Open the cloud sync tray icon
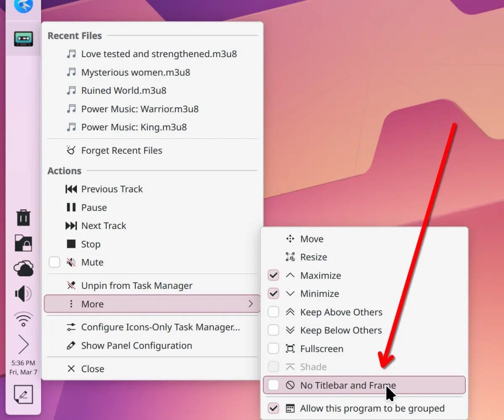Screen dimensions: 504x420 click(24, 268)
